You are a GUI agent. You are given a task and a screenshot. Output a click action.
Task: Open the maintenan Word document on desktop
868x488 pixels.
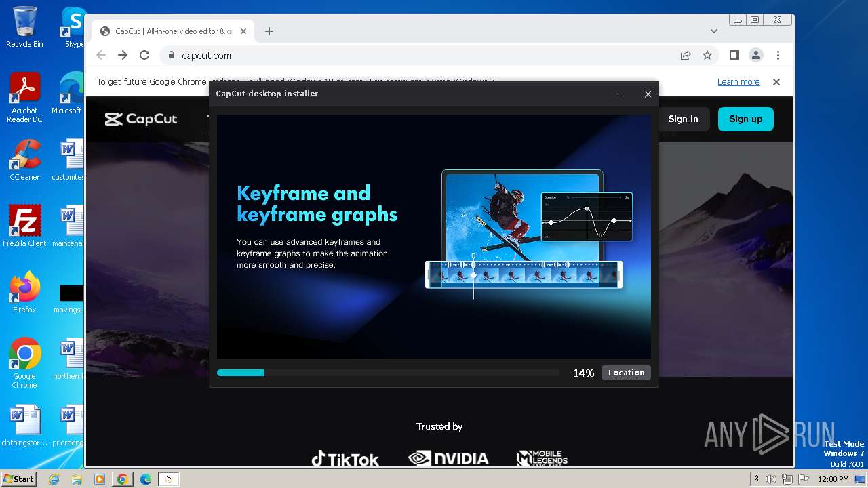(68, 226)
